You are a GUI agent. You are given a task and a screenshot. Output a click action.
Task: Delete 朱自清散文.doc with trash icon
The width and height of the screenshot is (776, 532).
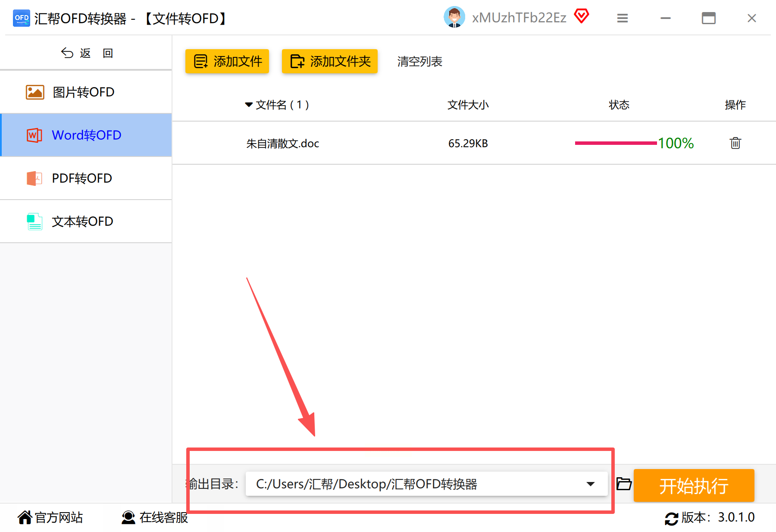click(735, 143)
